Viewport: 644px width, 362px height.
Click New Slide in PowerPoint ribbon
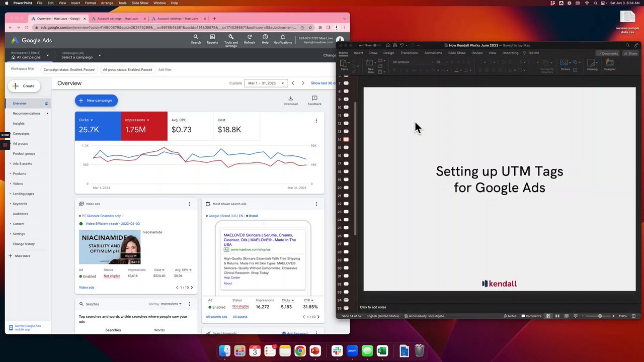pyautogui.click(x=370, y=66)
